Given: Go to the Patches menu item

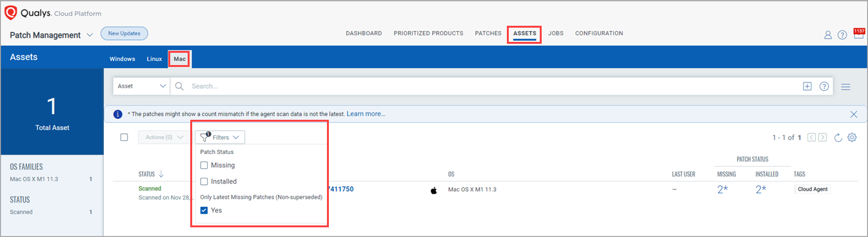Looking at the screenshot, I should [488, 33].
